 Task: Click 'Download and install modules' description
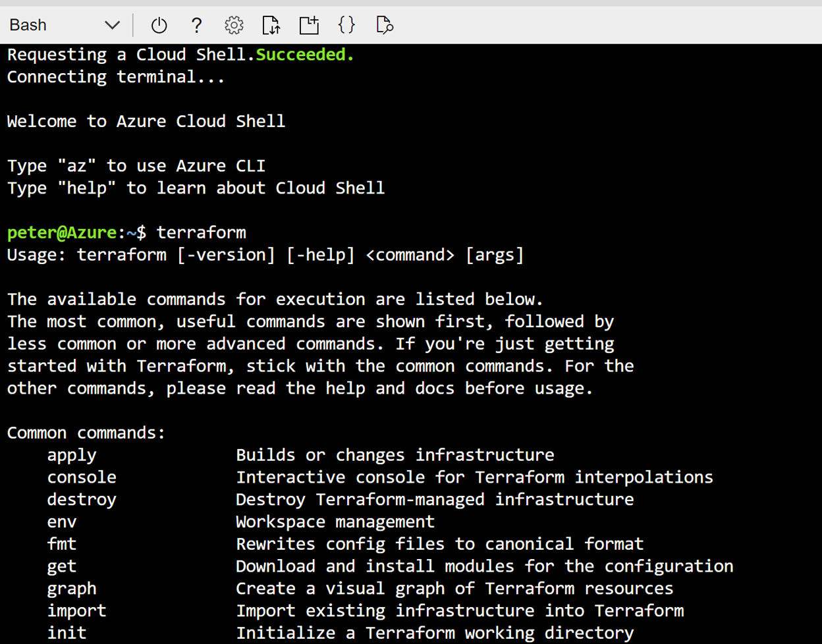[485, 566]
